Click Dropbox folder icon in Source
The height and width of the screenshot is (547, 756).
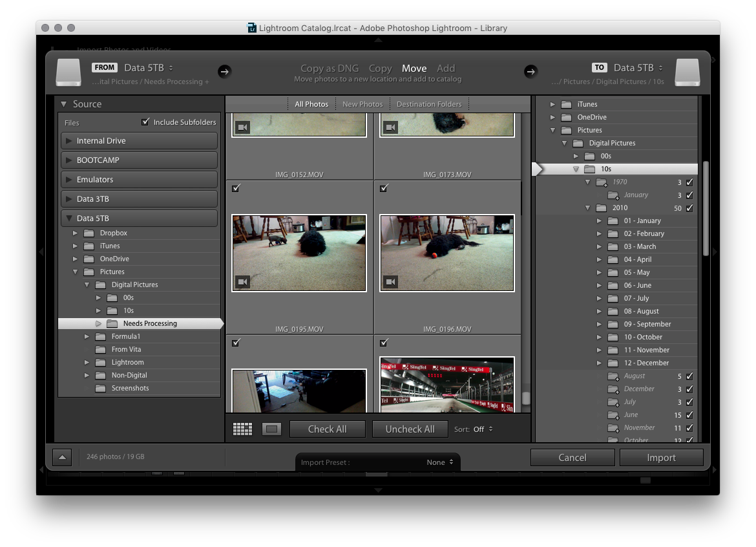tap(89, 233)
